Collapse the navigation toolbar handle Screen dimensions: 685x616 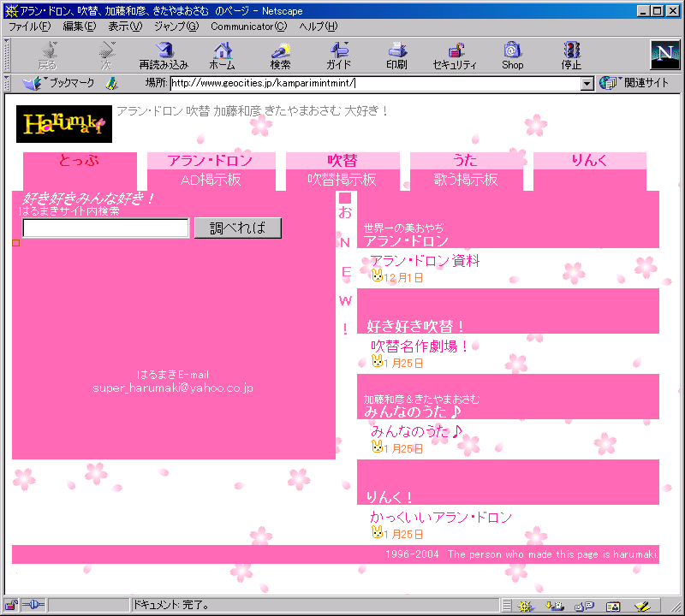click(x=7, y=55)
